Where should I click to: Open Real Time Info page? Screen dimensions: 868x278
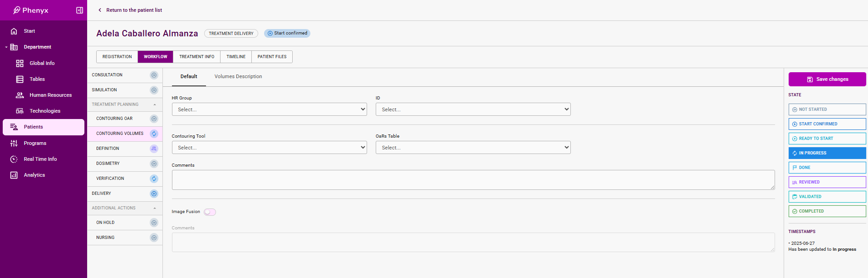pyautogui.click(x=40, y=159)
